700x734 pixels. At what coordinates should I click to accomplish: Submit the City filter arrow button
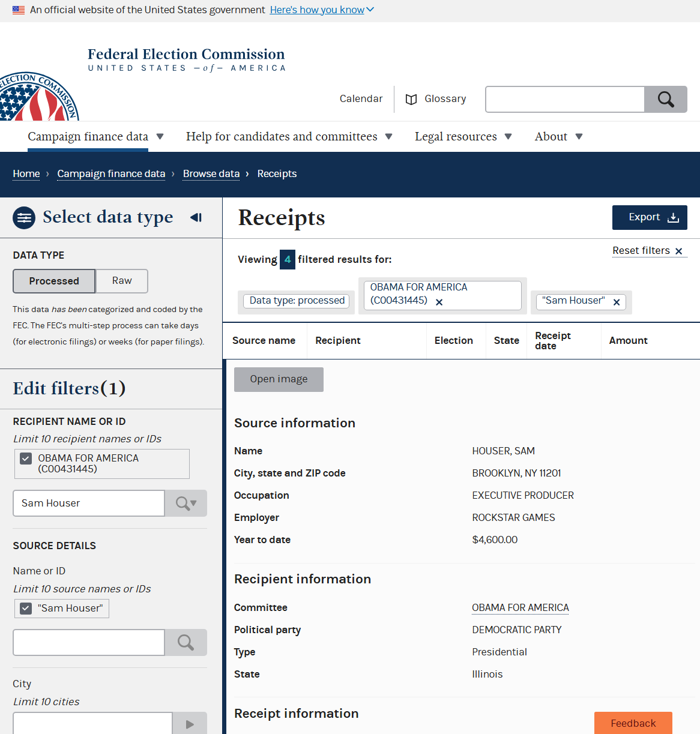click(190, 724)
